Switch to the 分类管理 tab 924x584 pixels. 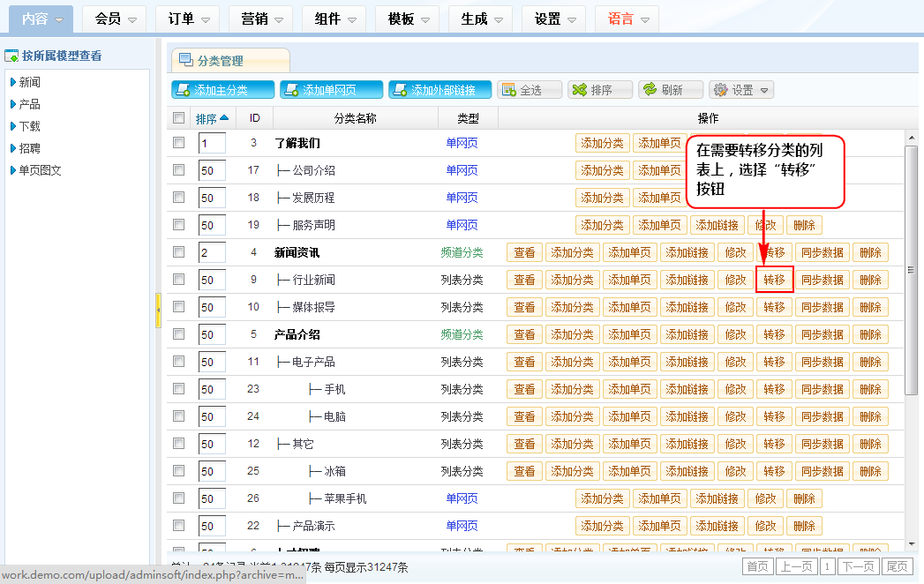pyautogui.click(x=220, y=61)
